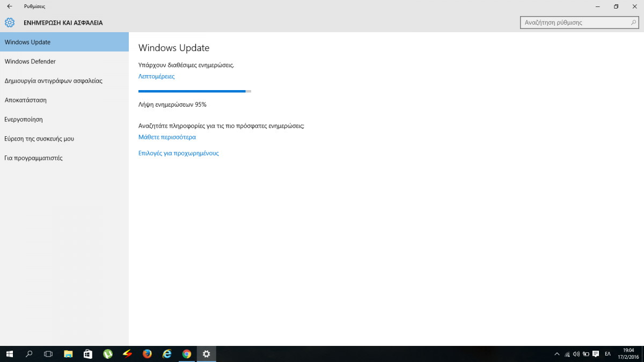This screenshot has width=644, height=362.
Task: Go back using the arrow in title bar
Action: pos(9,6)
